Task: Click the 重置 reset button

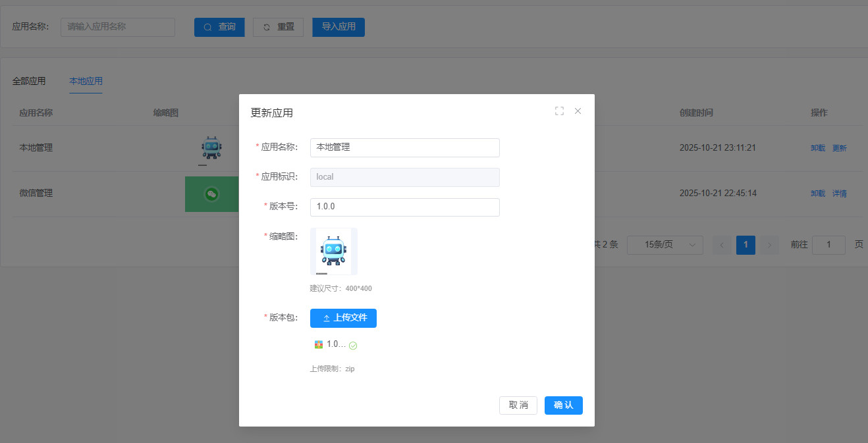Action: (x=278, y=27)
